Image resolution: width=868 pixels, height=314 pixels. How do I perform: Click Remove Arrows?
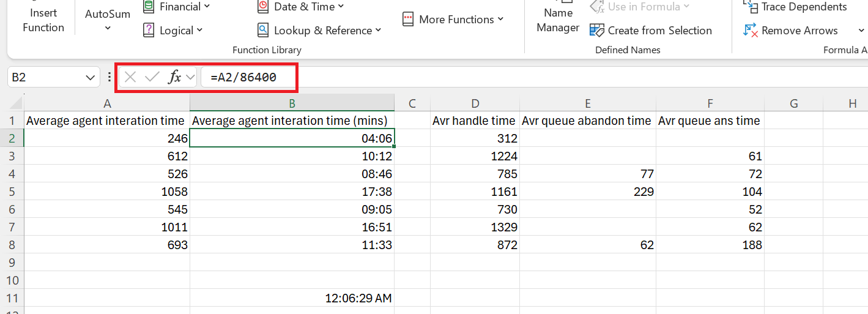790,31
